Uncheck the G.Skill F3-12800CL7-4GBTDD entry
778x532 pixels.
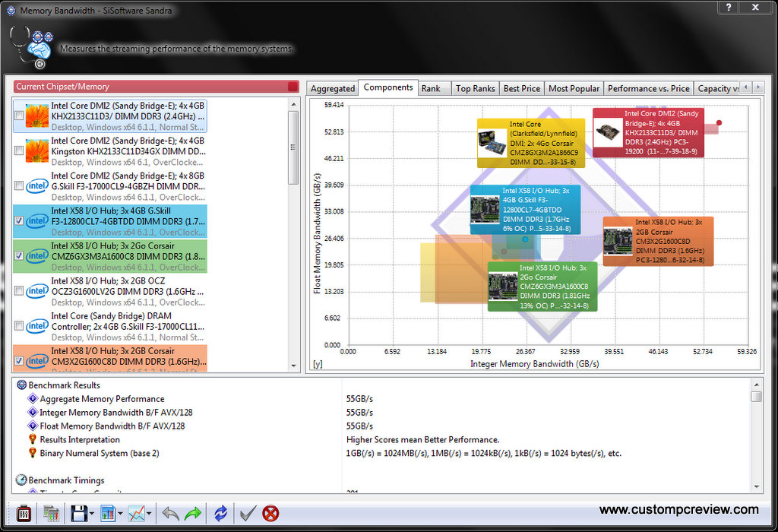19,221
